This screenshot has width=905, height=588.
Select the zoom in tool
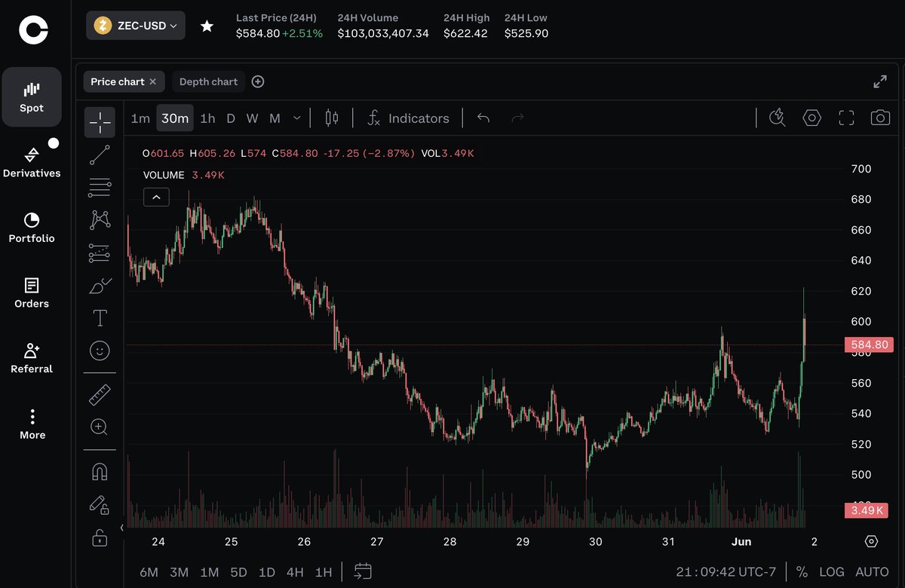tap(100, 427)
